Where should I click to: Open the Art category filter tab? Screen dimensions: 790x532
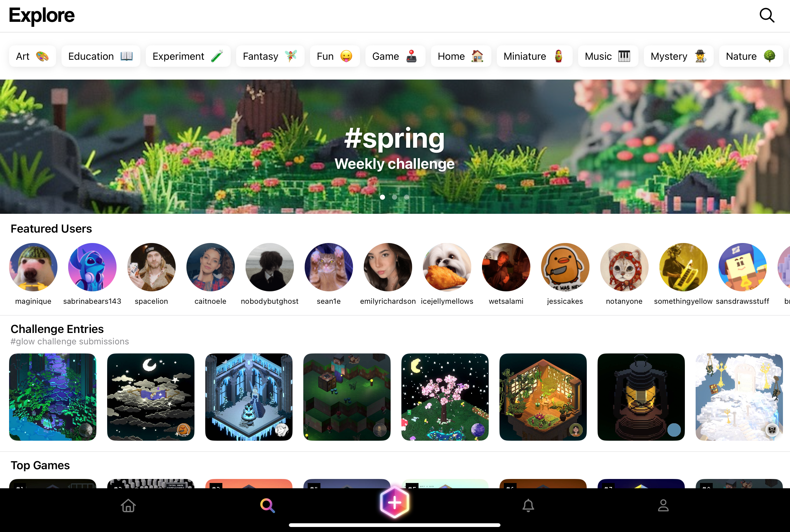tap(33, 56)
